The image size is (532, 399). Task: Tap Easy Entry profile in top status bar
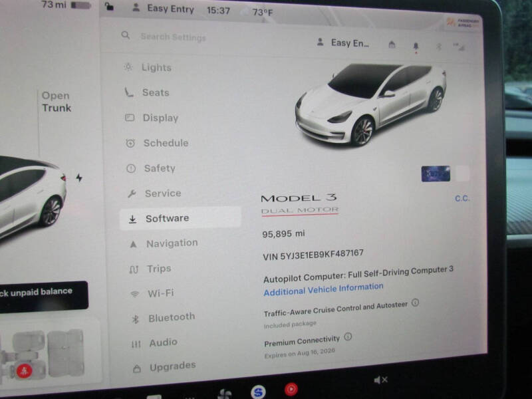click(163, 9)
